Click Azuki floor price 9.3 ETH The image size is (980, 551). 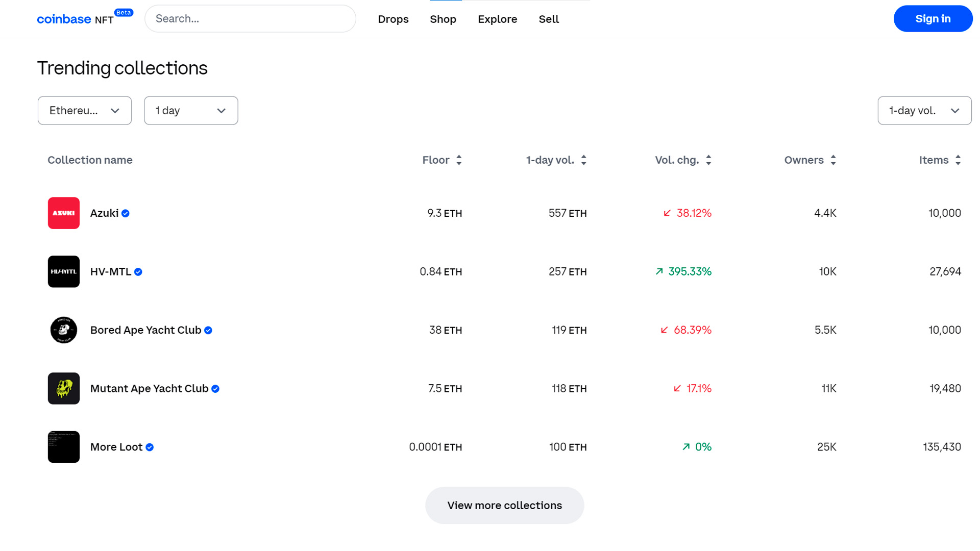coord(445,213)
